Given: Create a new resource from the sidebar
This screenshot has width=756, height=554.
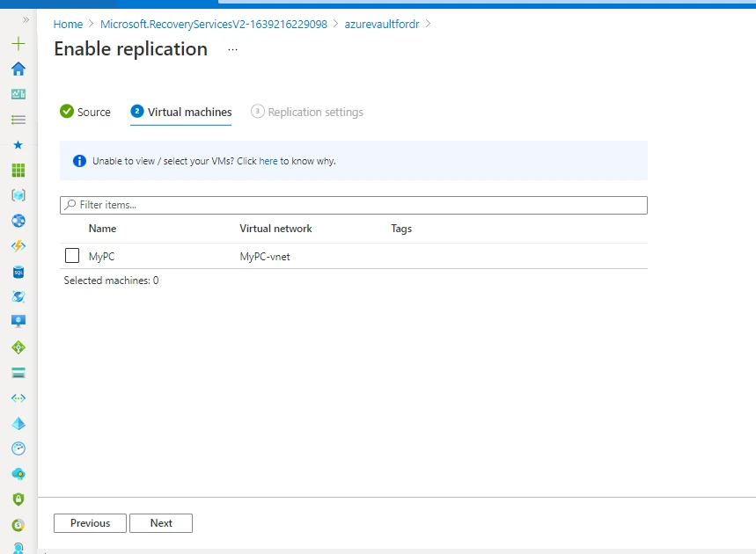Looking at the screenshot, I should click(18, 42).
